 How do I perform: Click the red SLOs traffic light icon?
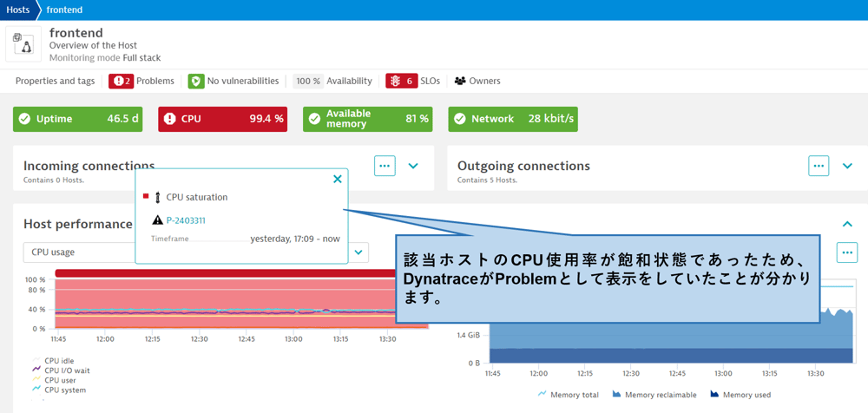coord(395,81)
